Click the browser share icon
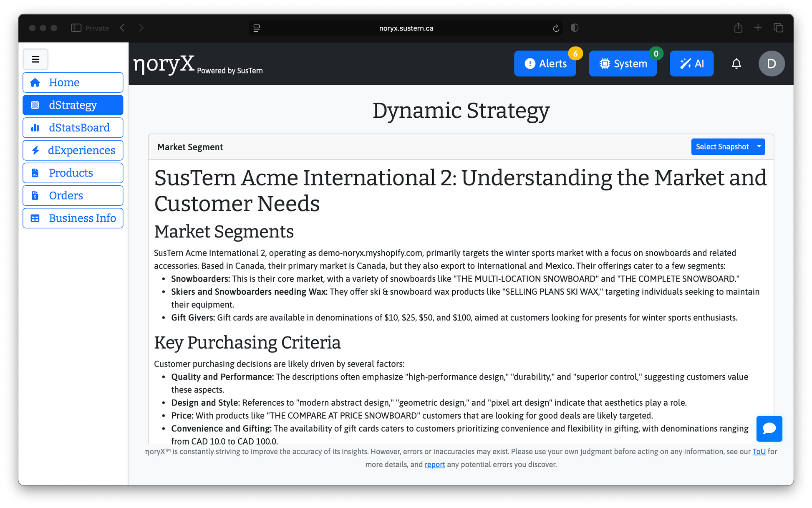812x508 pixels. tap(738, 28)
